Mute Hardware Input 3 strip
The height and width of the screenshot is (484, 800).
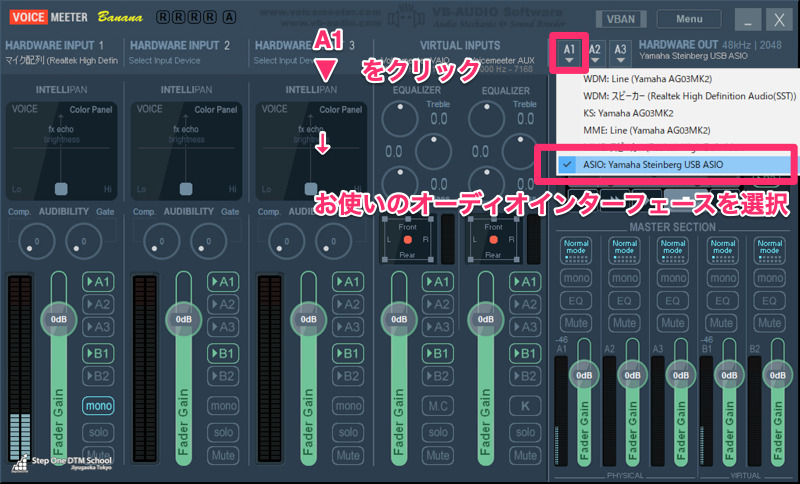tap(348, 455)
